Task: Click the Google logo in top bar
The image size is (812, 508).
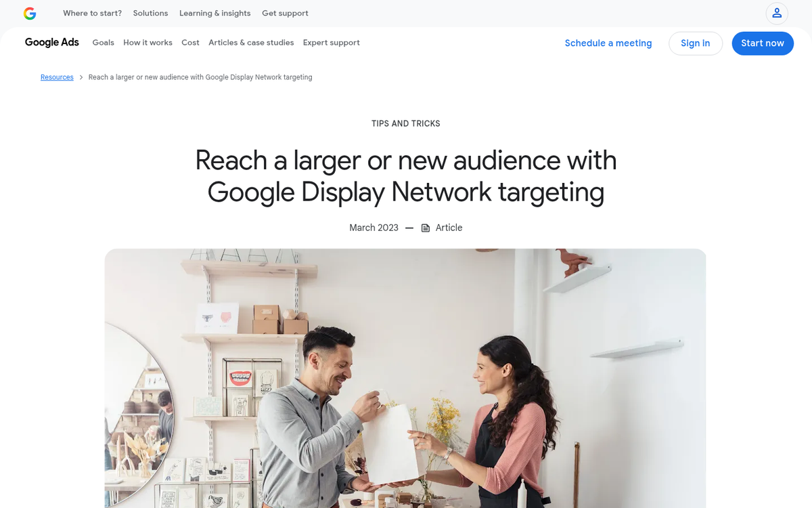Action: (30, 14)
